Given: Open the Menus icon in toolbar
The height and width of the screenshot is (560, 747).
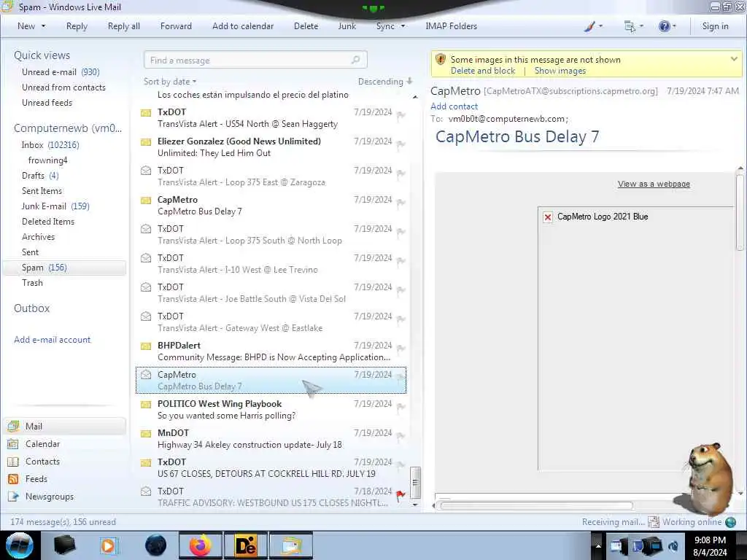Looking at the screenshot, I should 630,26.
